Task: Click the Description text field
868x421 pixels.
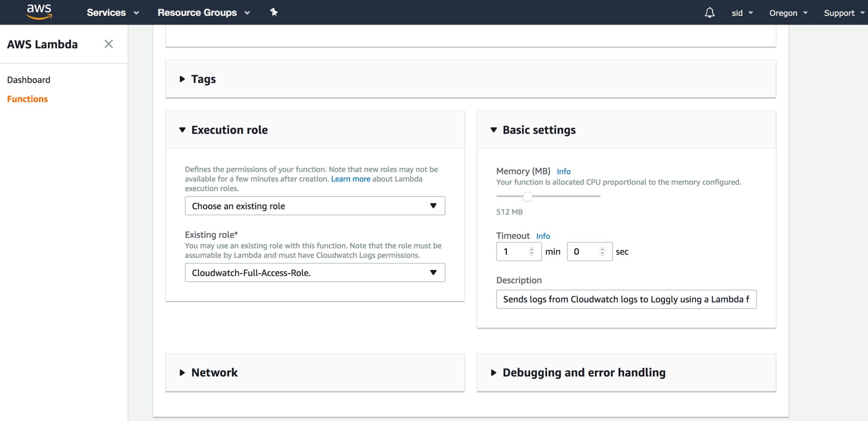Action: 626,299
